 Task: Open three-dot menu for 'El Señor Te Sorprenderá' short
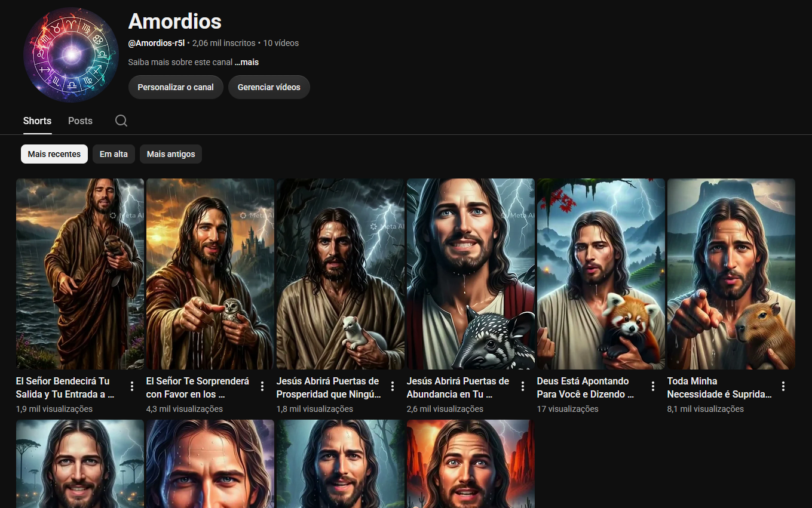tap(262, 386)
